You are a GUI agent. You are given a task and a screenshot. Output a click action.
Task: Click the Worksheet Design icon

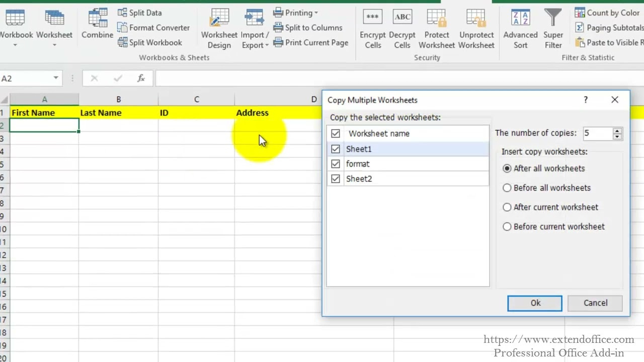coord(219,19)
